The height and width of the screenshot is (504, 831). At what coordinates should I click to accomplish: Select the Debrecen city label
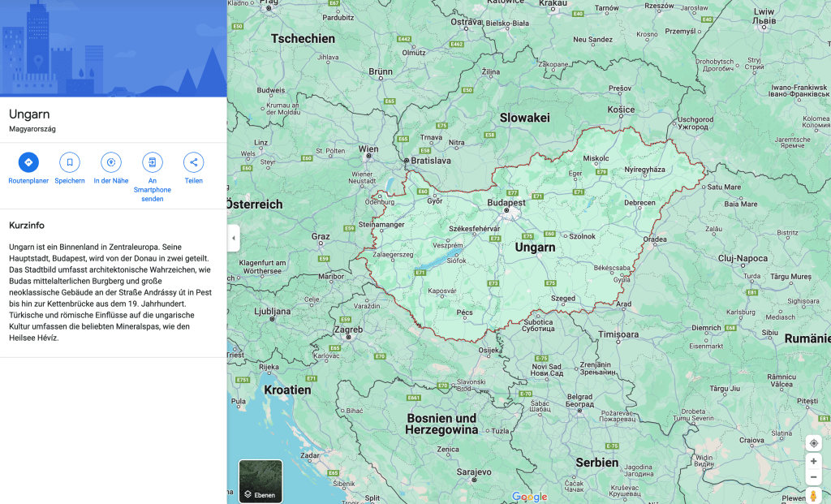click(639, 202)
